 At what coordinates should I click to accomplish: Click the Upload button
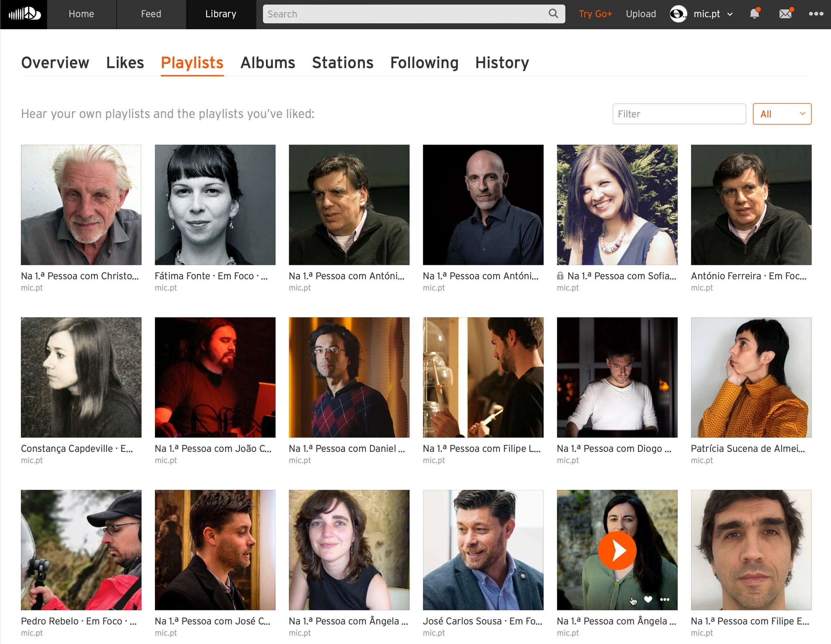click(641, 14)
